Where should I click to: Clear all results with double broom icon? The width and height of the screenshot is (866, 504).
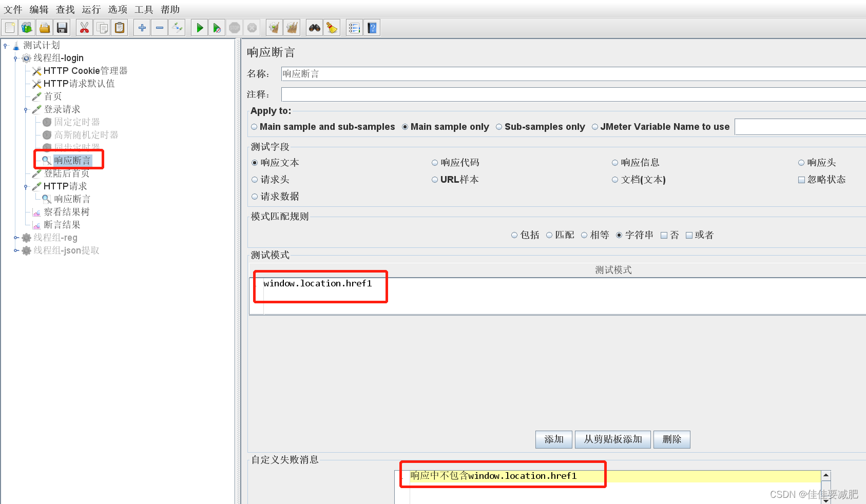pos(292,28)
